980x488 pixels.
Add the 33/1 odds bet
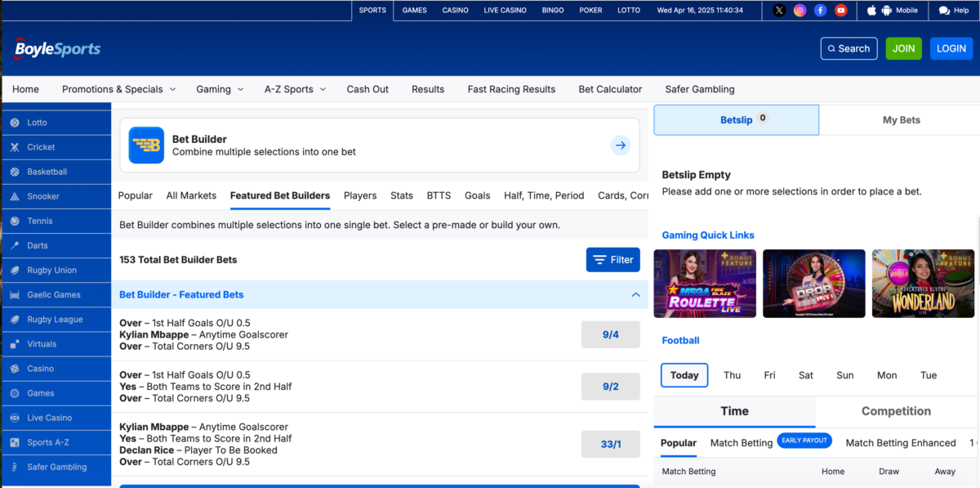pyautogui.click(x=610, y=445)
